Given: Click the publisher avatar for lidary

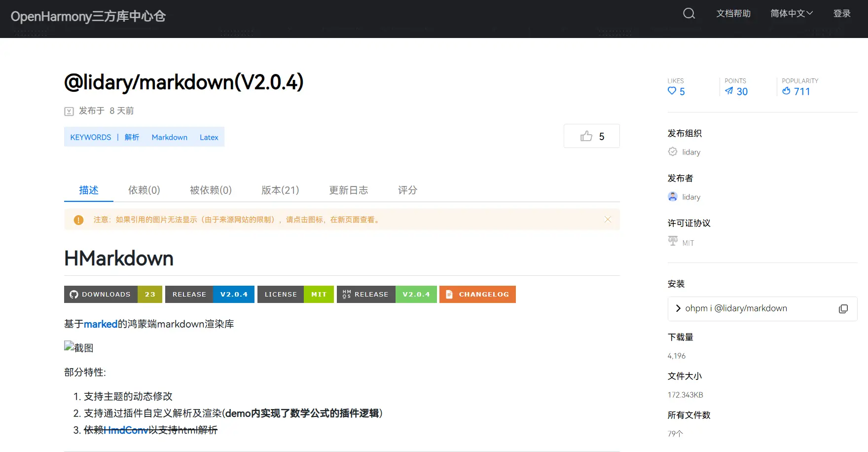Looking at the screenshot, I should [x=673, y=197].
